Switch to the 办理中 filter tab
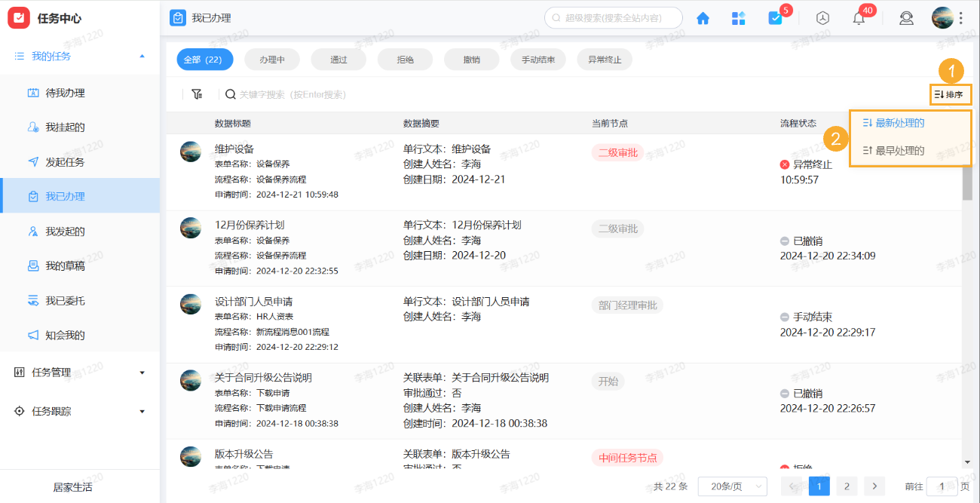 [x=271, y=59]
